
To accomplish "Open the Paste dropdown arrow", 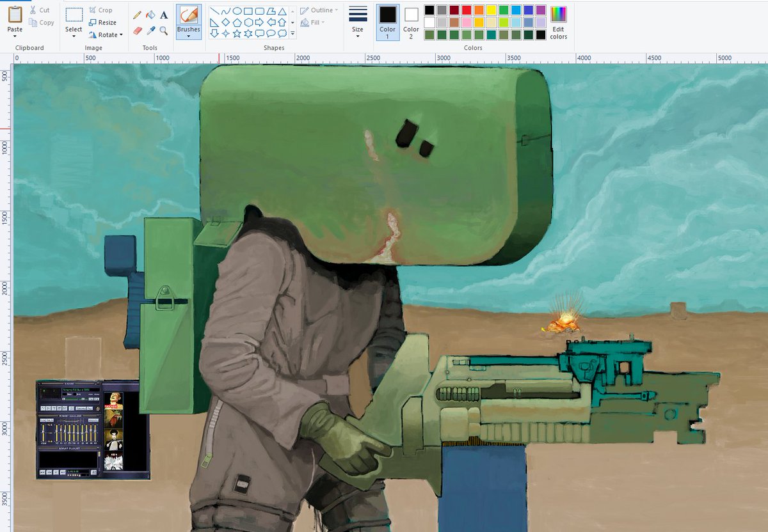I will (15, 35).
